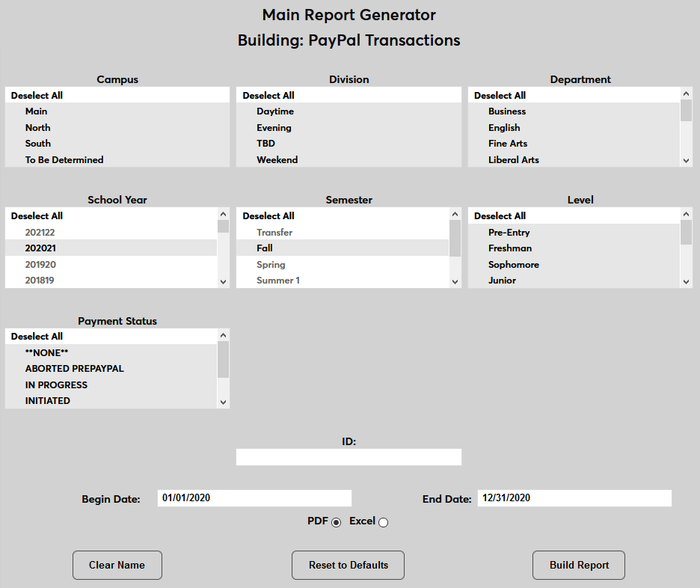The height and width of the screenshot is (588, 700).
Task: Select INITIATED payment status
Action: click(111, 400)
